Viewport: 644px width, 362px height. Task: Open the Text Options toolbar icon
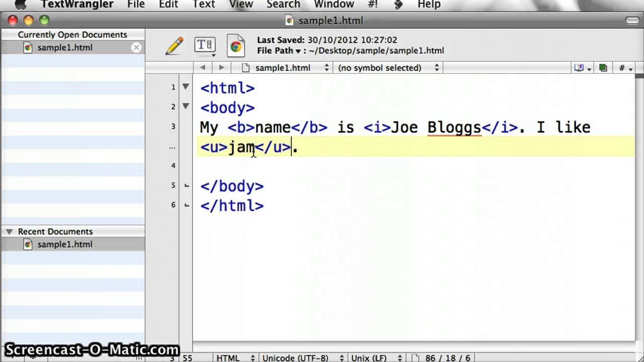click(x=205, y=46)
